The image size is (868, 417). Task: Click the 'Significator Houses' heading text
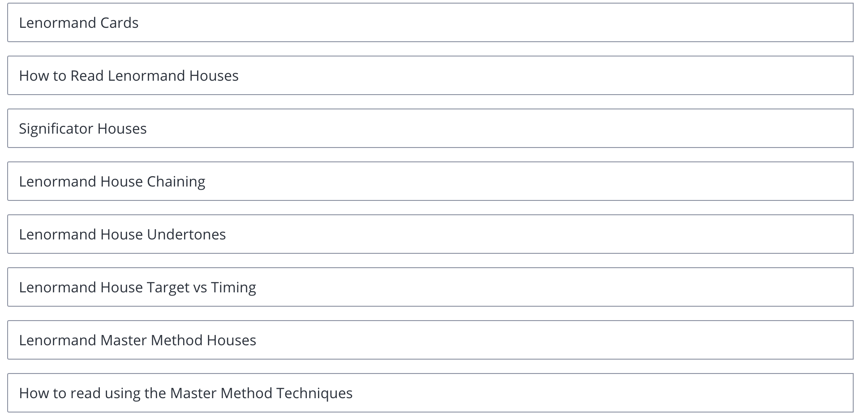coord(83,129)
